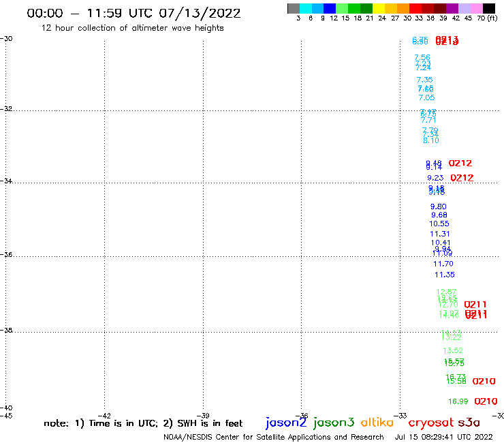The height and width of the screenshot is (443, 504).
Task: Select the pure blue legend swatch
Action: pos(330,8)
